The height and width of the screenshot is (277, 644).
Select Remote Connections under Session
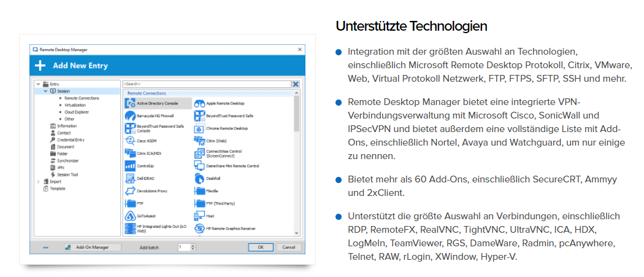pos(82,98)
